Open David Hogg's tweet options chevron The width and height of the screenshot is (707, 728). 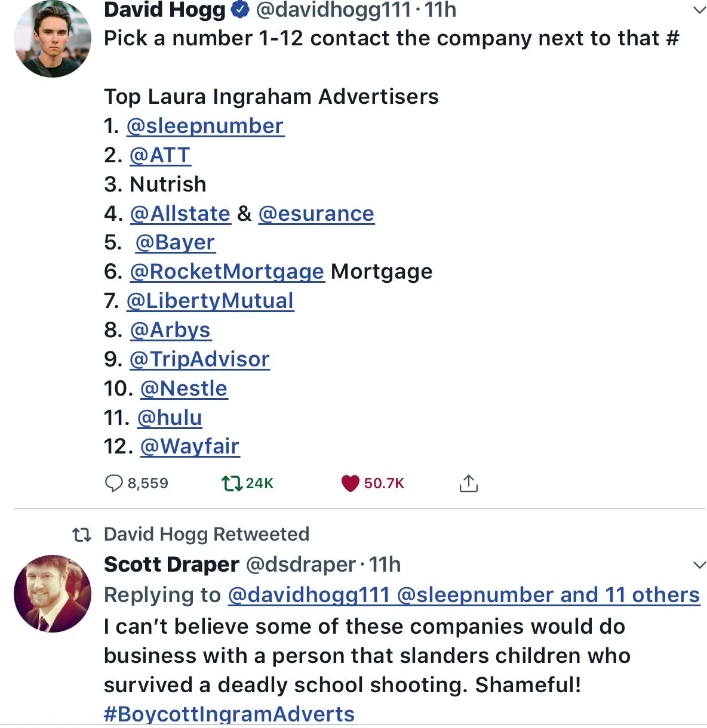[x=698, y=10]
